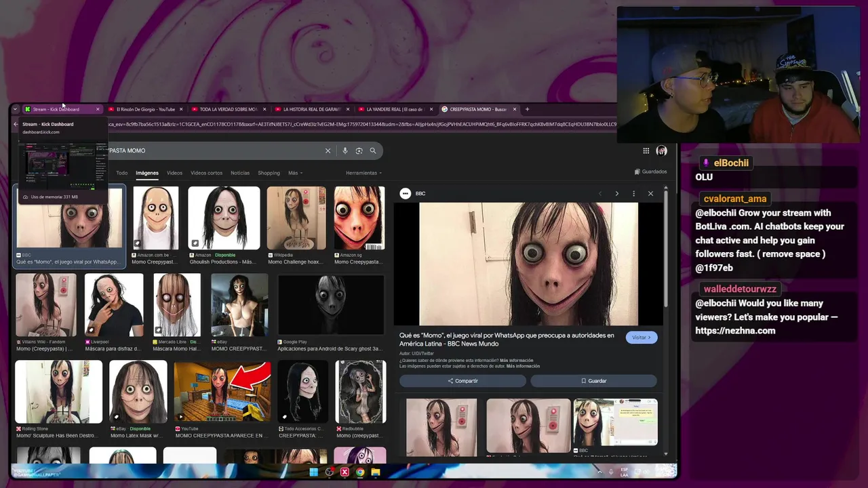Start voice search with the microphone icon
Image resolution: width=868 pixels, height=488 pixels.
click(x=345, y=150)
